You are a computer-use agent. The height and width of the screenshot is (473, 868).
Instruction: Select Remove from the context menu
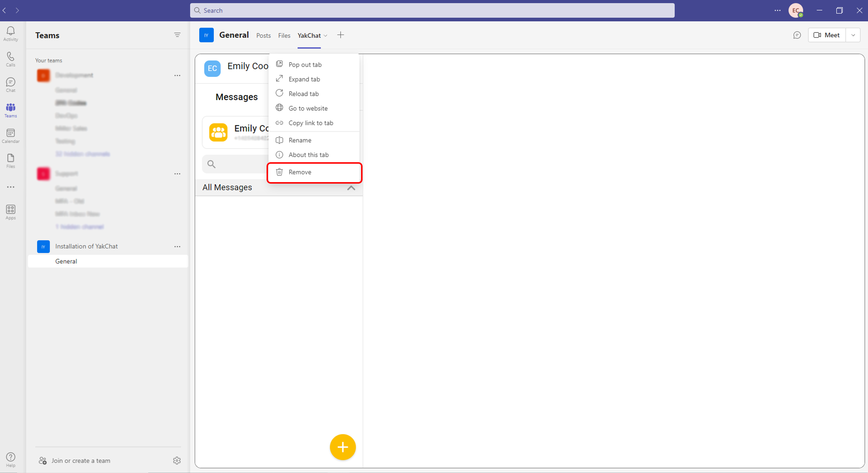coord(300,172)
